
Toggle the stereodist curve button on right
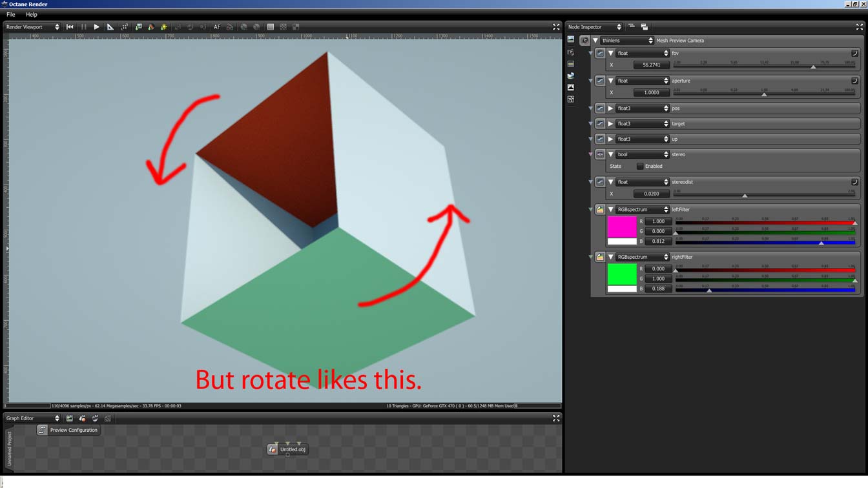click(854, 182)
